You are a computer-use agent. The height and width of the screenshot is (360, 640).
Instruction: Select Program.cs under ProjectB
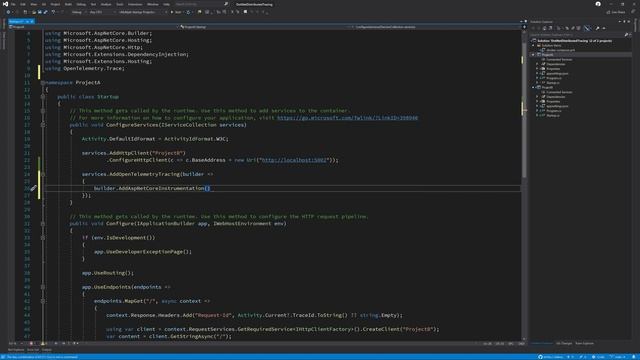[x=553, y=111]
